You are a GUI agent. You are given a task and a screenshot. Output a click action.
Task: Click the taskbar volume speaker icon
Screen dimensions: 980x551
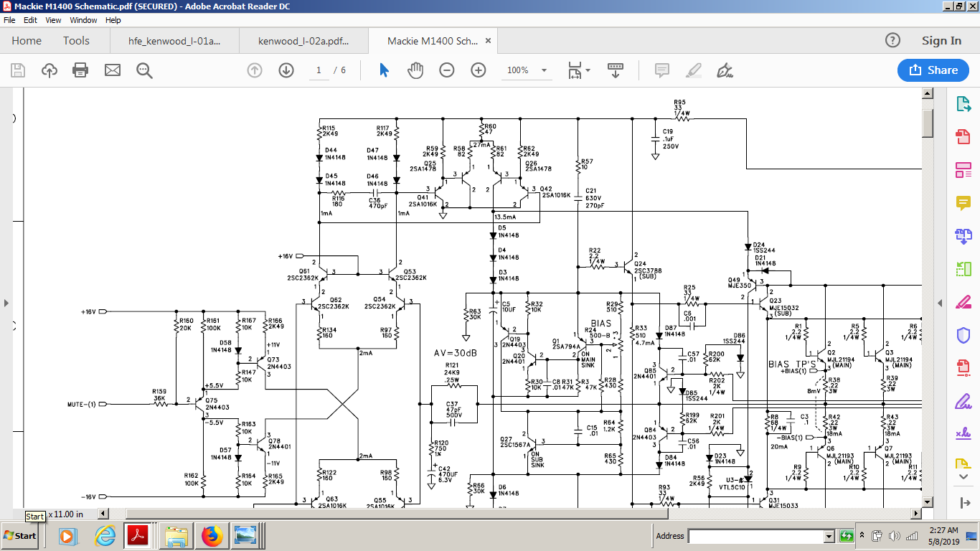pyautogui.click(x=895, y=536)
